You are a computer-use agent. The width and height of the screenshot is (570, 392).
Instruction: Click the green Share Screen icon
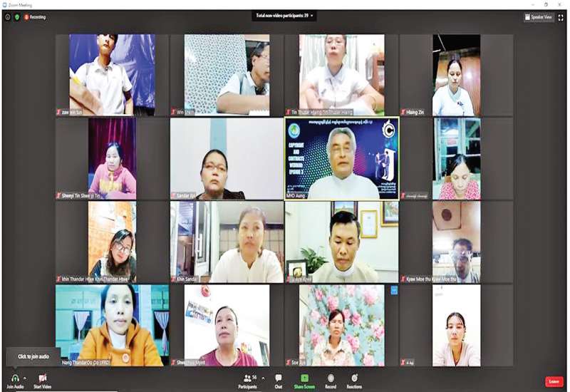tap(304, 378)
